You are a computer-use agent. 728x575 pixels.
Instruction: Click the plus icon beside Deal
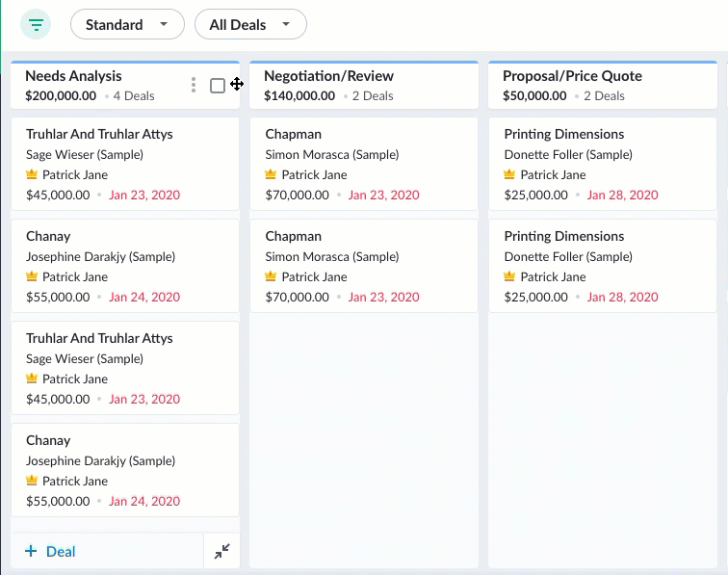coord(31,551)
